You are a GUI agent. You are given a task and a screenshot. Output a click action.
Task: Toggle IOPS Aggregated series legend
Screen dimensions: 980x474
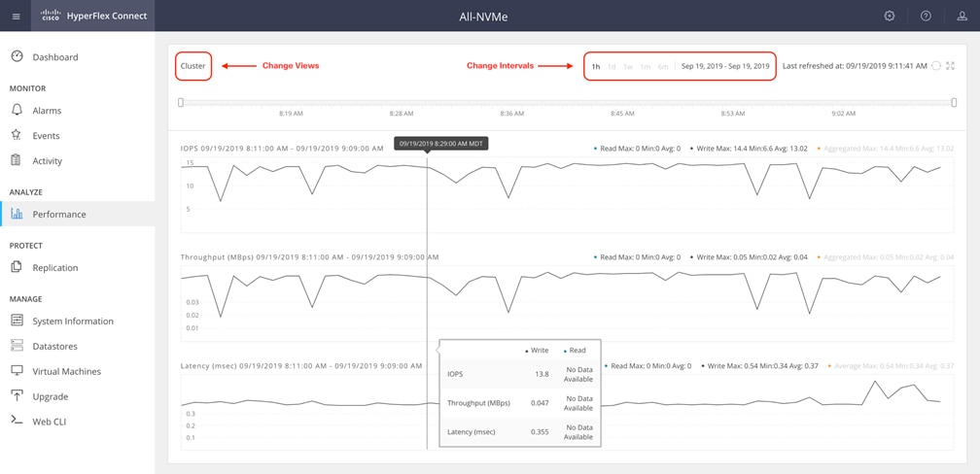click(886, 149)
